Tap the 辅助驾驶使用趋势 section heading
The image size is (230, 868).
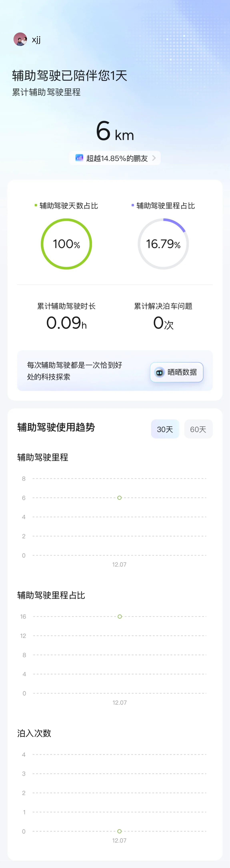tap(56, 427)
